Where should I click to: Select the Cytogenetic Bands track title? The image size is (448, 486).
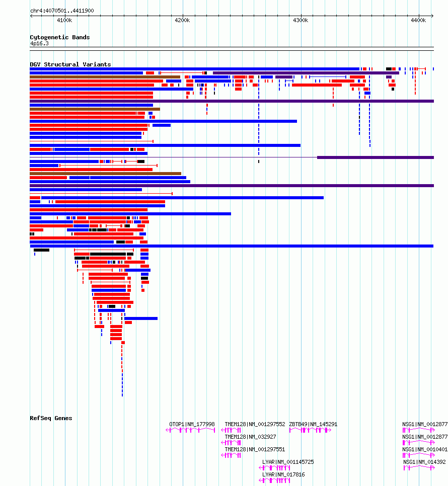point(60,37)
